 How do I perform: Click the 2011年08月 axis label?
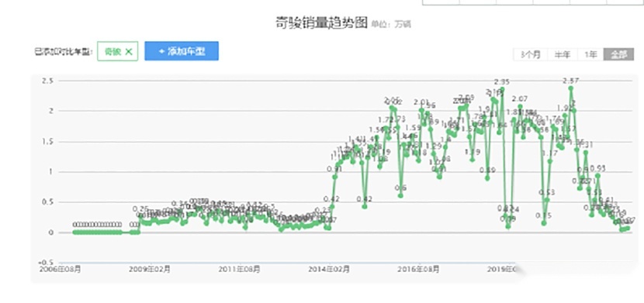[x=240, y=270]
